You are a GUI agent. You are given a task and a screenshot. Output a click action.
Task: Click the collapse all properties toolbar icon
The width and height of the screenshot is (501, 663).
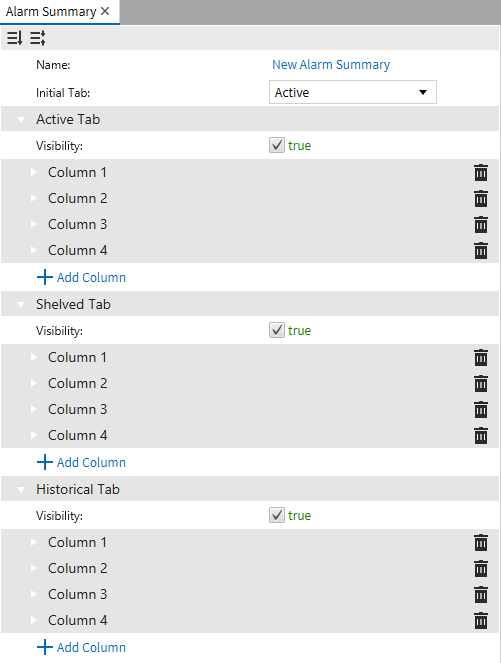15,38
